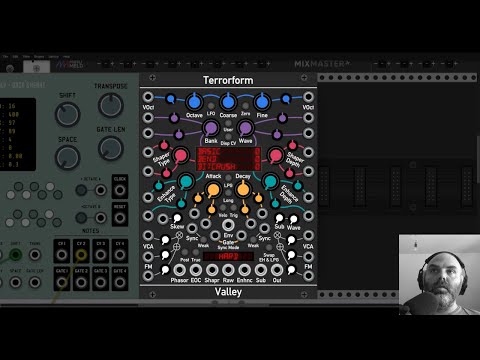Click the TRANS CV input jack
The width and height of the screenshot is (480, 360).
tap(35, 255)
